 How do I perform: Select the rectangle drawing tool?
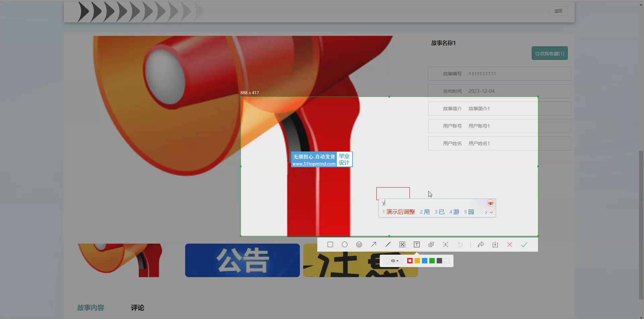click(x=330, y=245)
